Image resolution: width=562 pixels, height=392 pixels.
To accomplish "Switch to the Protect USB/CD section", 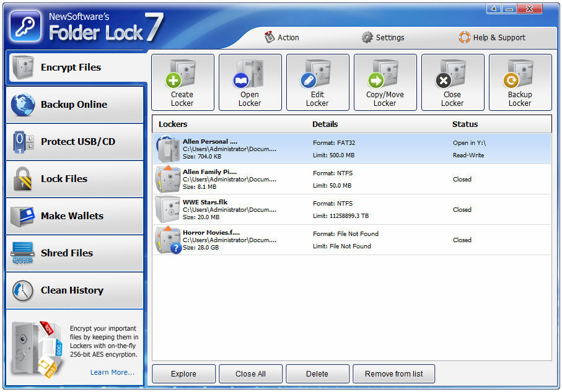I will coord(74,142).
